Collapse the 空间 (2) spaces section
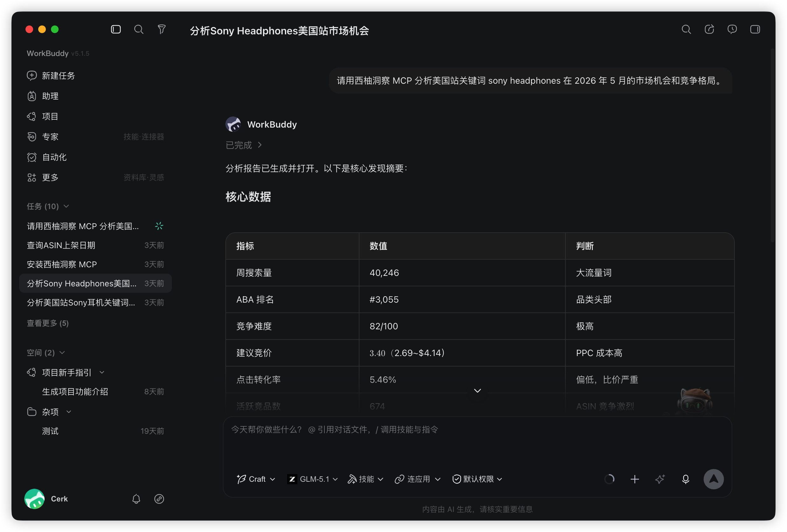This screenshot has height=532, width=787. coord(46,353)
